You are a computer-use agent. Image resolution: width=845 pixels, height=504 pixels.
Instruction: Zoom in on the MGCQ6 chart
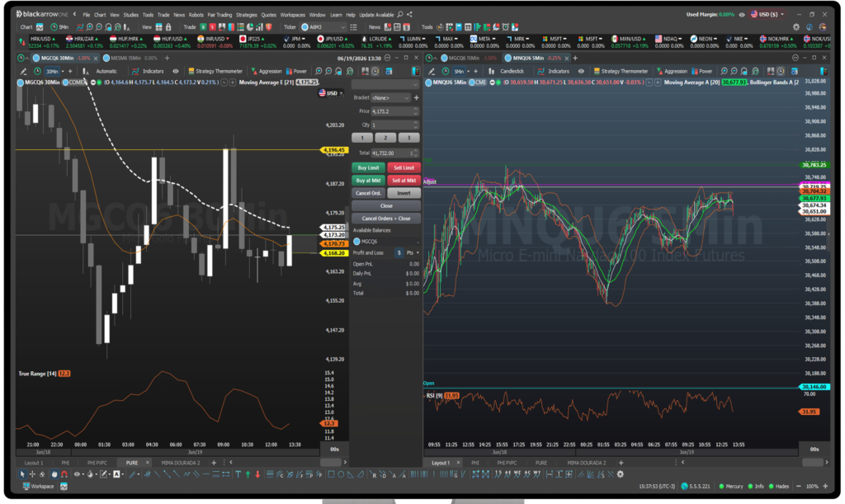click(319, 71)
